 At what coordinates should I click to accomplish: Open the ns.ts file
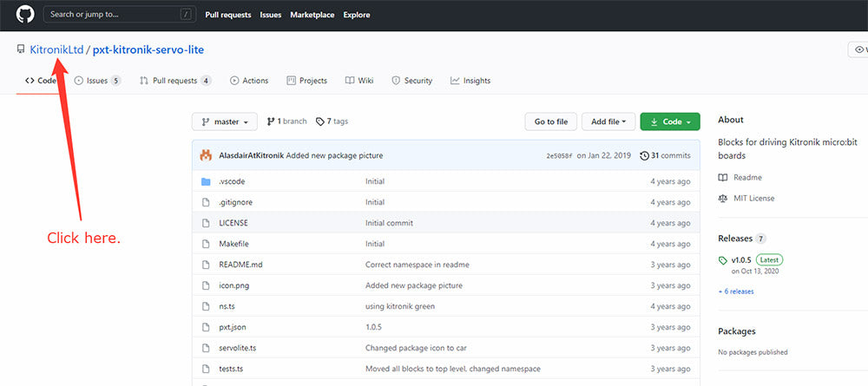227,306
